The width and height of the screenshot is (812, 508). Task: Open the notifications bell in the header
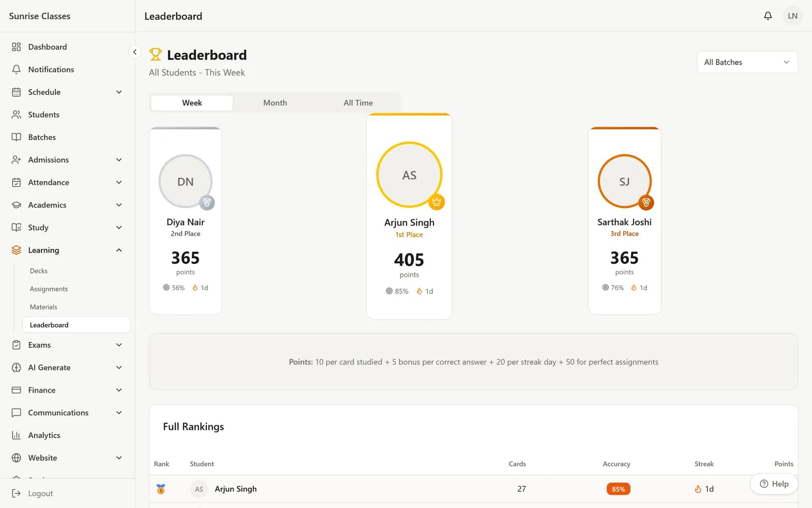point(768,16)
